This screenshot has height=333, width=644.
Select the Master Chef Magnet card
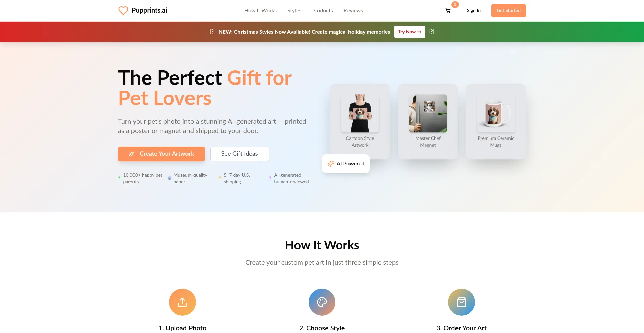point(428,121)
